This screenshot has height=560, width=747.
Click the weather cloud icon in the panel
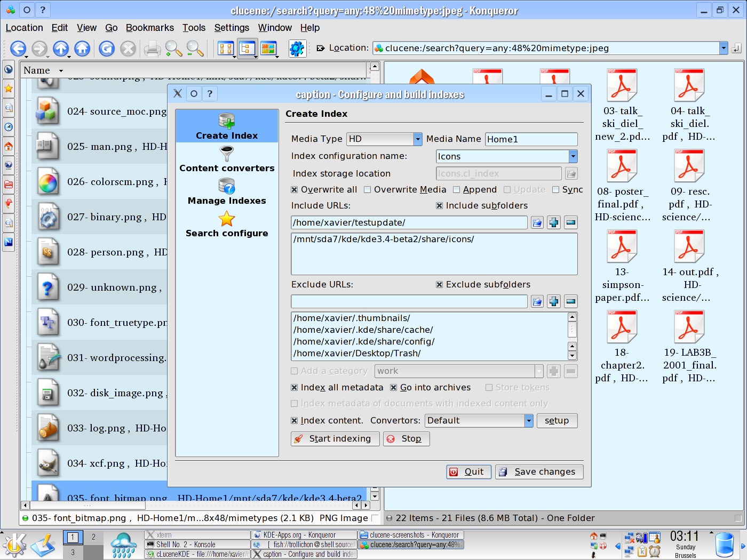point(123,545)
